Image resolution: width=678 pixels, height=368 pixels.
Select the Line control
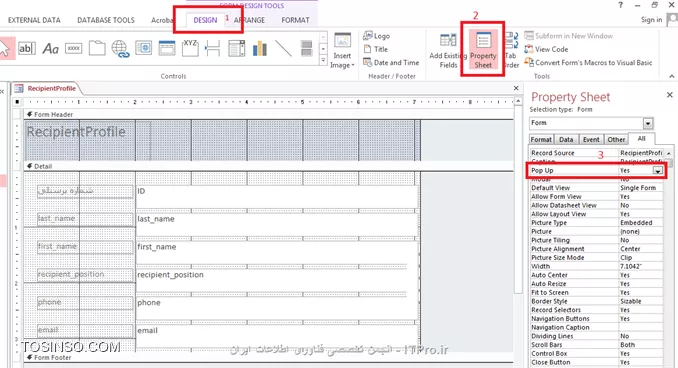[x=283, y=48]
